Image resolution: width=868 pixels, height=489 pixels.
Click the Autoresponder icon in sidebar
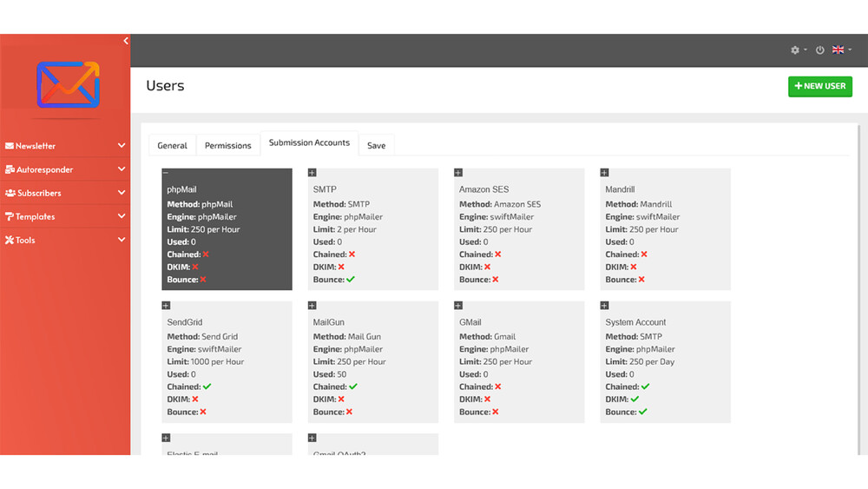[10, 169]
